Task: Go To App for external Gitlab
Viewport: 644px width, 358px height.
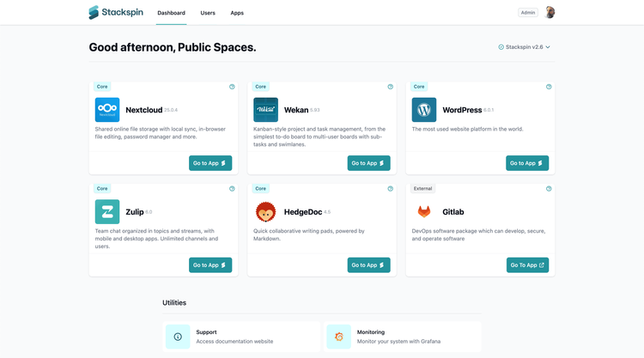Action: [x=527, y=264]
